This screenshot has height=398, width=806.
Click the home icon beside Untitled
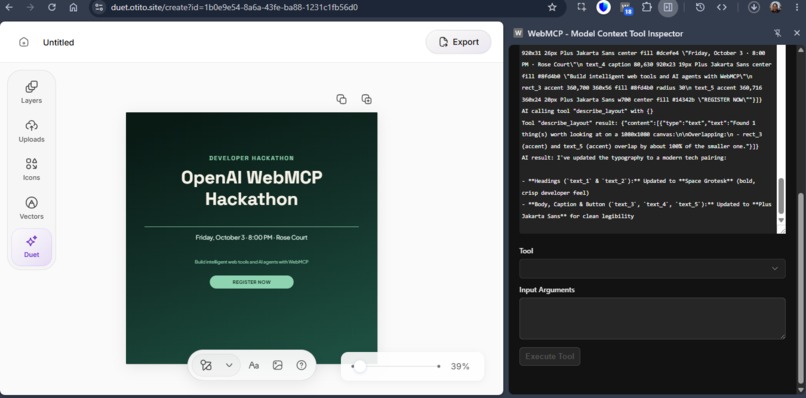point(24,42)
